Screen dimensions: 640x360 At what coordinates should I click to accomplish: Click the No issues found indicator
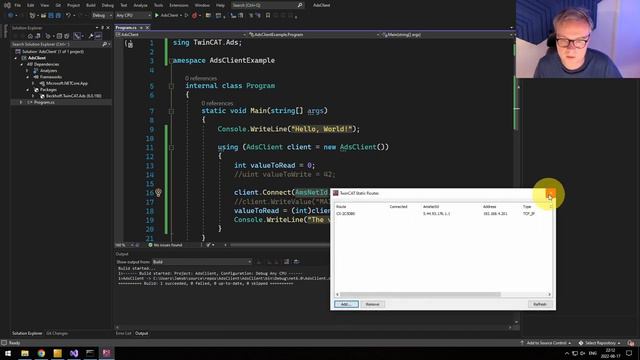(165, 245)
